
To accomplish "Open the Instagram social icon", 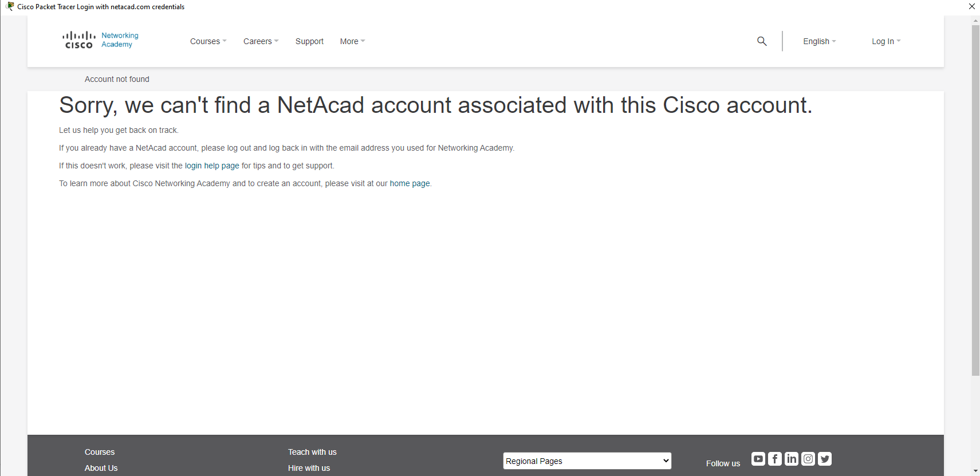I will point(808,459).
